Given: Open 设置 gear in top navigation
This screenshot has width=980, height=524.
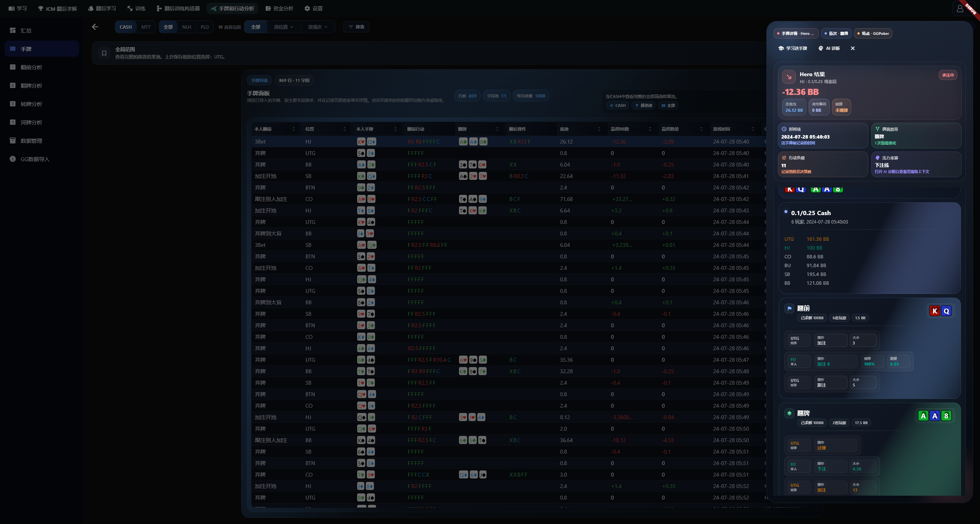Looking at the screenshot, I should tap(314, 8).
